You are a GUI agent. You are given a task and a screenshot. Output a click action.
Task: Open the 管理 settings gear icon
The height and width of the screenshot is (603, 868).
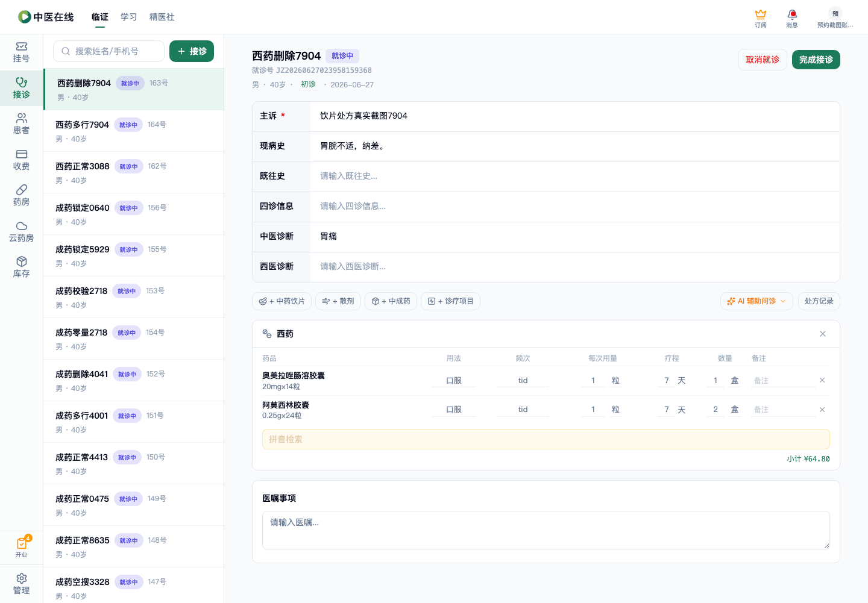point(21,584)
